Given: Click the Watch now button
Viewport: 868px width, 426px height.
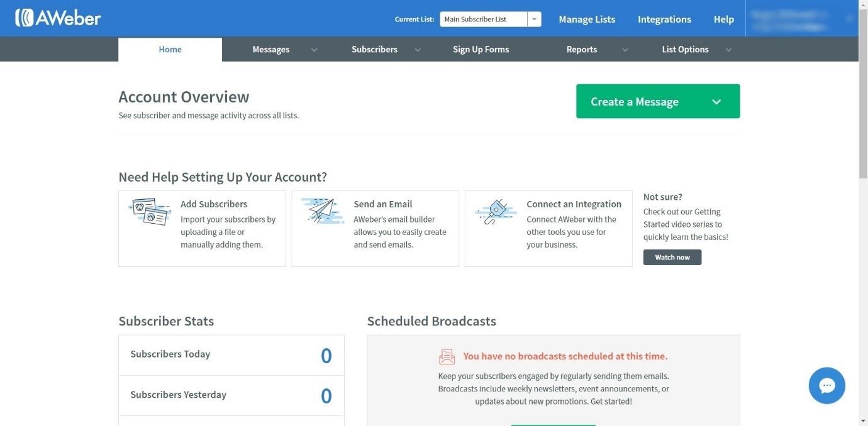Looking at the screenshot, I should (672, 257).
